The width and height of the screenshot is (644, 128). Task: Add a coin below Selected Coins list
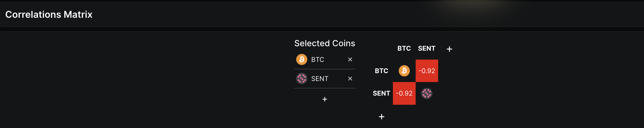(325, 99)
